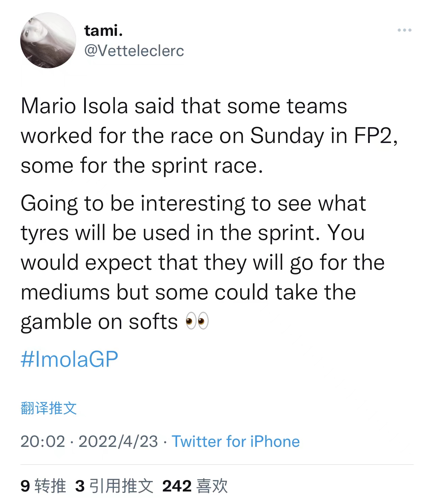The width and height of the screenshot is (434, 504).
Task: Click the eyes emoji in the tweet
Action: click(197, 321)
